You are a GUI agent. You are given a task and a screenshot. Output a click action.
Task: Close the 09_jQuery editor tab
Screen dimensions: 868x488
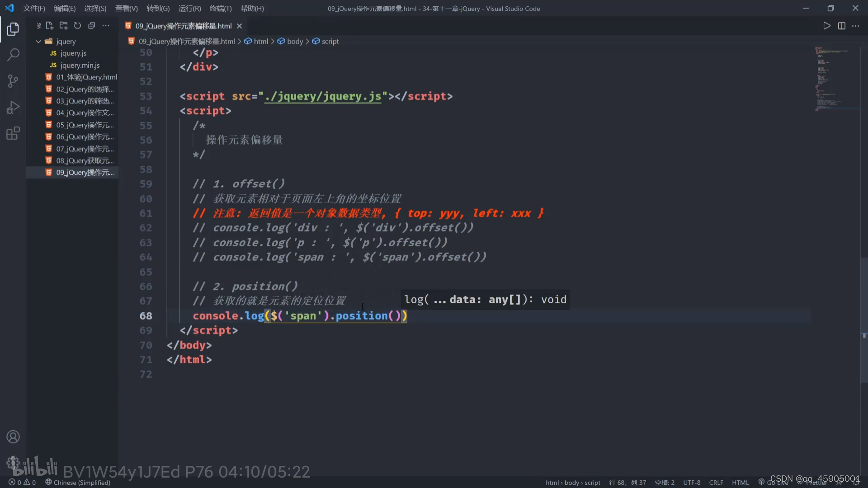point(240,26)
